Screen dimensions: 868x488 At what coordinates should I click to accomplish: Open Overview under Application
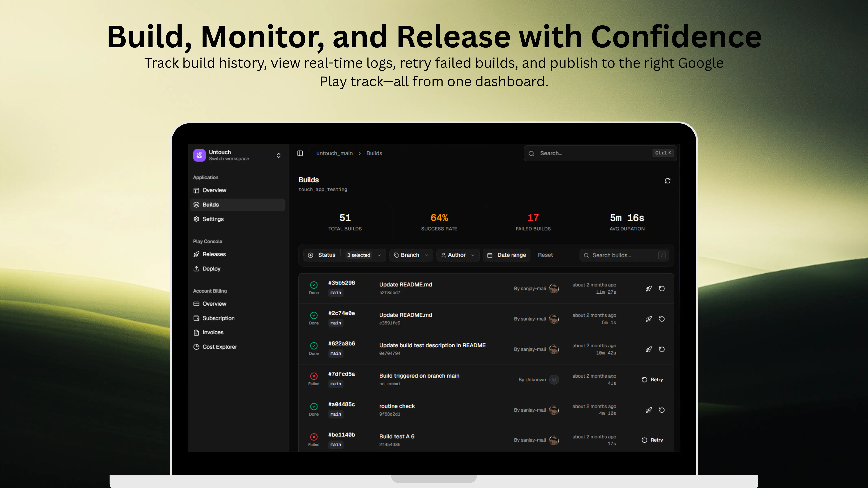(x=237, y=190)
